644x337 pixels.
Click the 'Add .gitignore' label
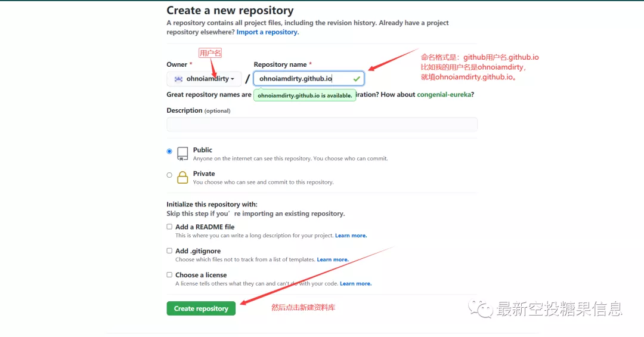pos(198,251)
